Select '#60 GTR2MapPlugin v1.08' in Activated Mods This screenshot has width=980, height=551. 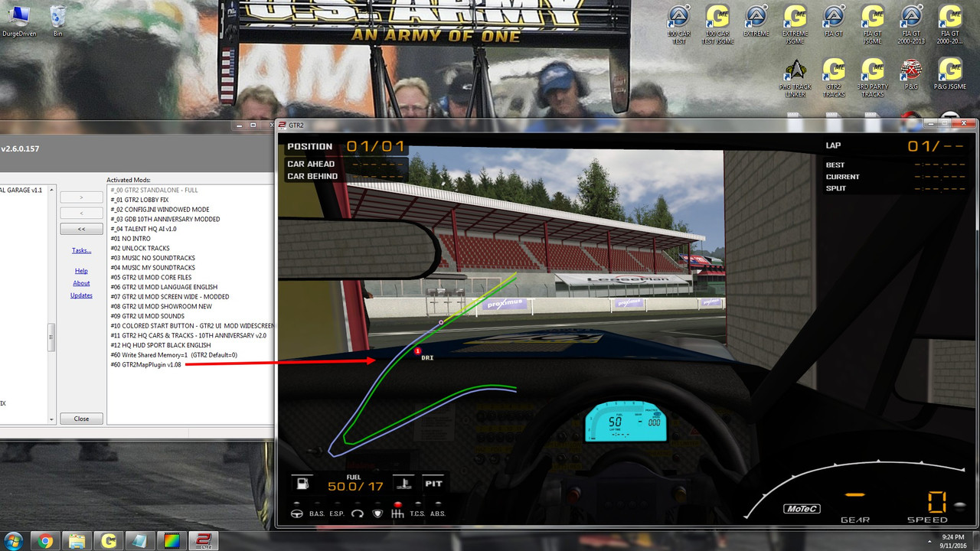146,365
